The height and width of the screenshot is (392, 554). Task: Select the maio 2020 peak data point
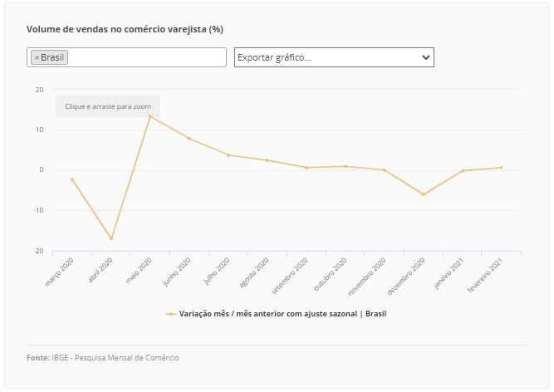pos(150,115)
